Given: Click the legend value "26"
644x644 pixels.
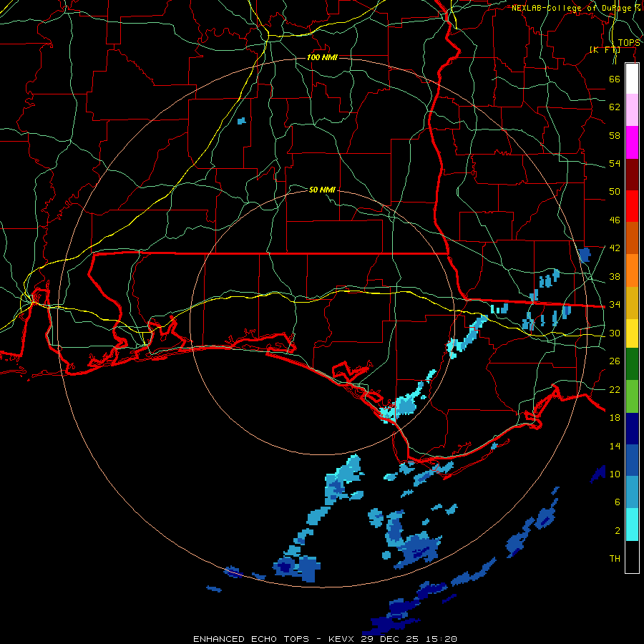Looking at the screenshot, I should point(615,361).
